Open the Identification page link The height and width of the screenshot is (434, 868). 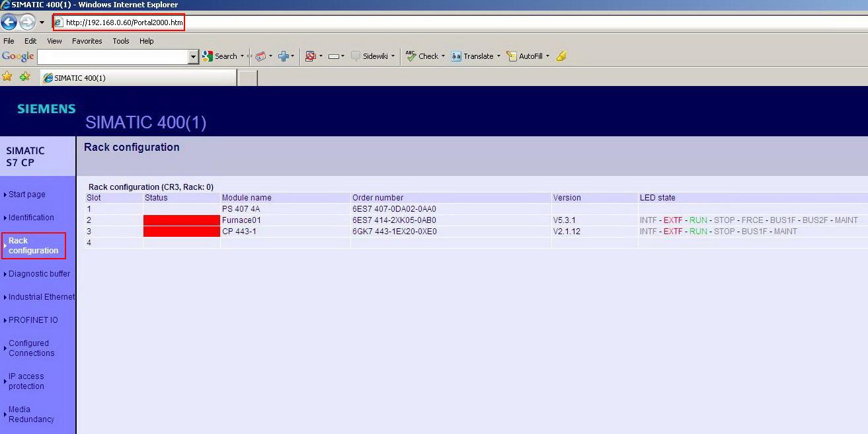click(x=31, y=218)
